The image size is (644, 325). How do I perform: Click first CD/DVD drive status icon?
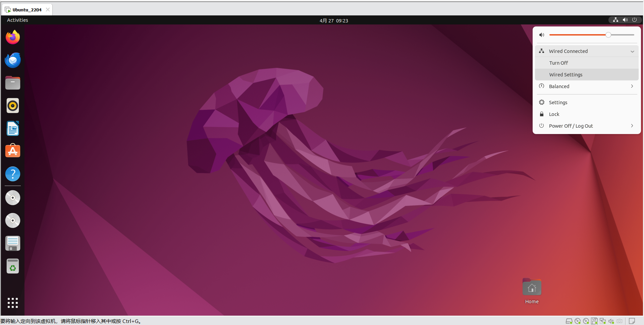click(x=578, y=321)
